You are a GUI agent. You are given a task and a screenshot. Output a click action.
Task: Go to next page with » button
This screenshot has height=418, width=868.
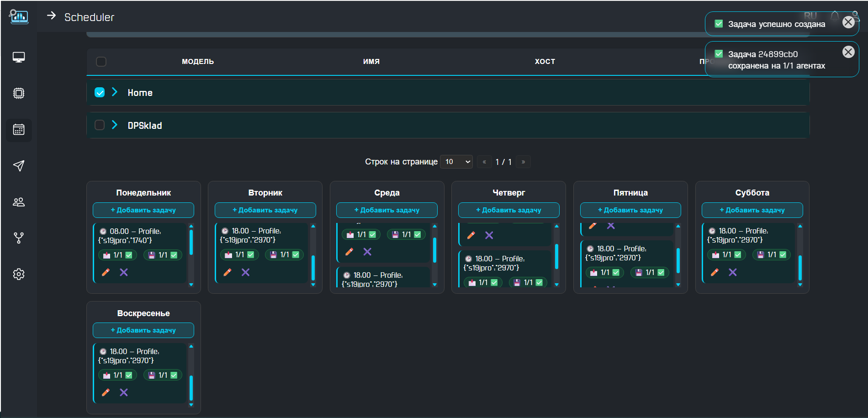click(523, 162)
